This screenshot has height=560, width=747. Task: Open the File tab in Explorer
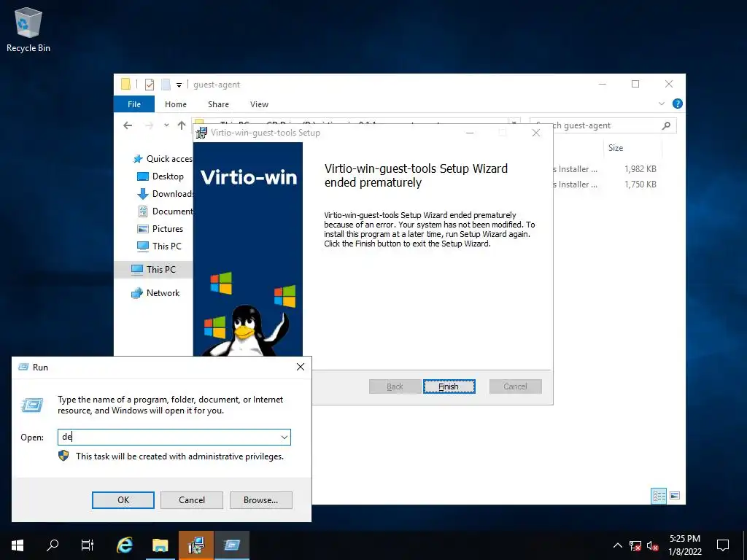click(x=134, y=104)
